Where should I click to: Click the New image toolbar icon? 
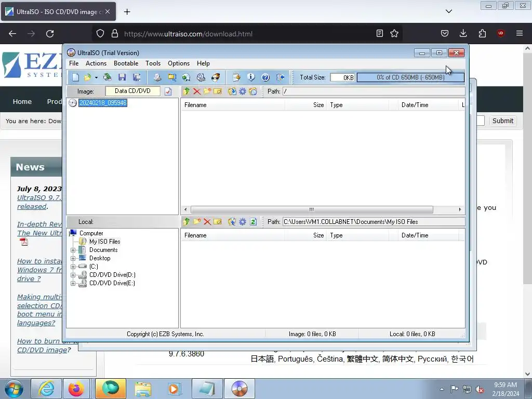[75, 77]
